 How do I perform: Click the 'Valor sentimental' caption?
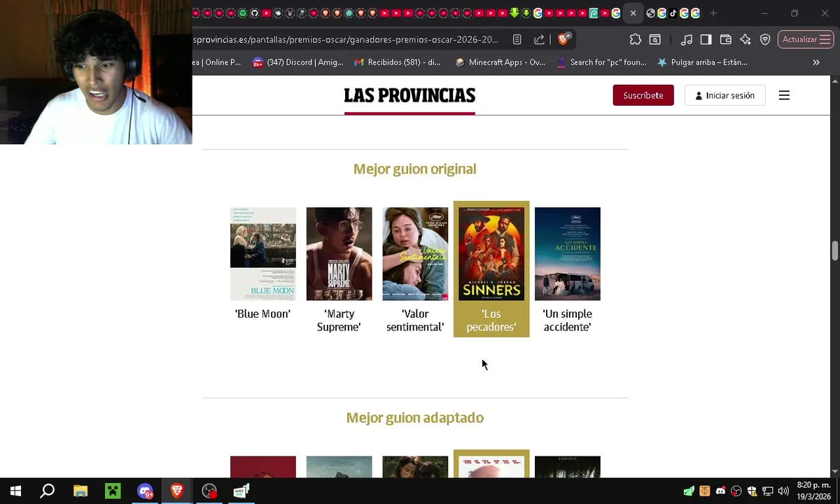tap(415, 321)
